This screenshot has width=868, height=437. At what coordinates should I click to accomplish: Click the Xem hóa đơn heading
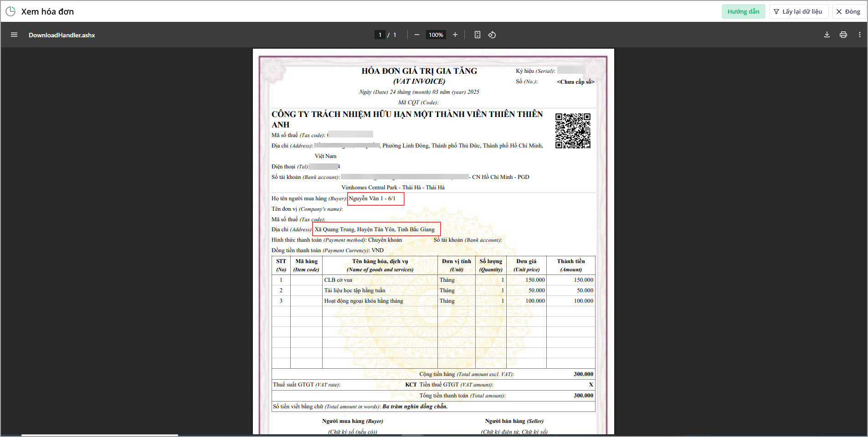[47, 11]
